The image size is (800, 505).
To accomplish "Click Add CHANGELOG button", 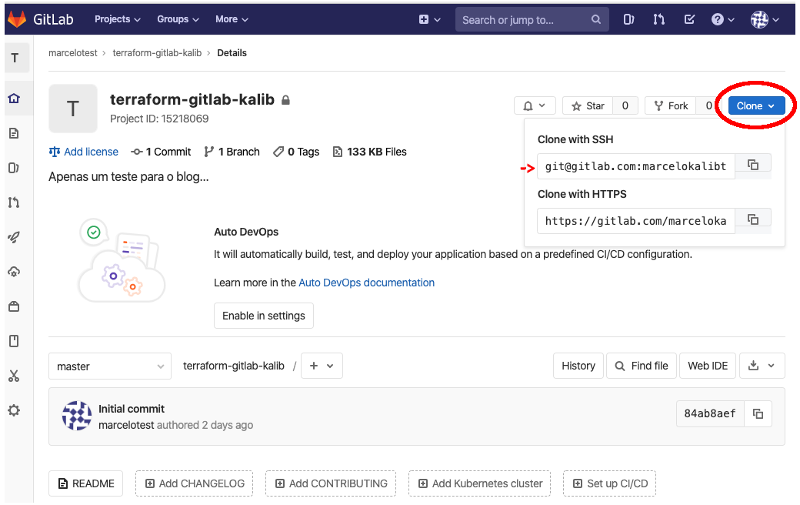I will tap(194, 483).
